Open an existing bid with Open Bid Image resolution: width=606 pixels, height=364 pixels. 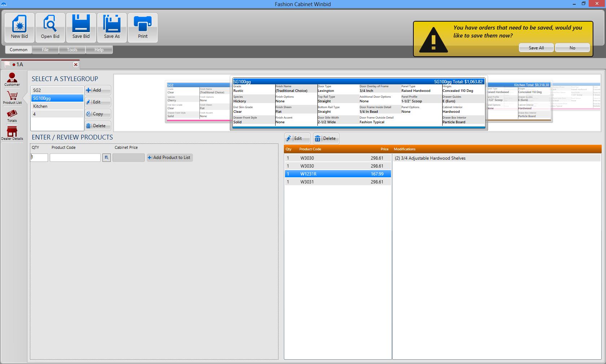50,27
